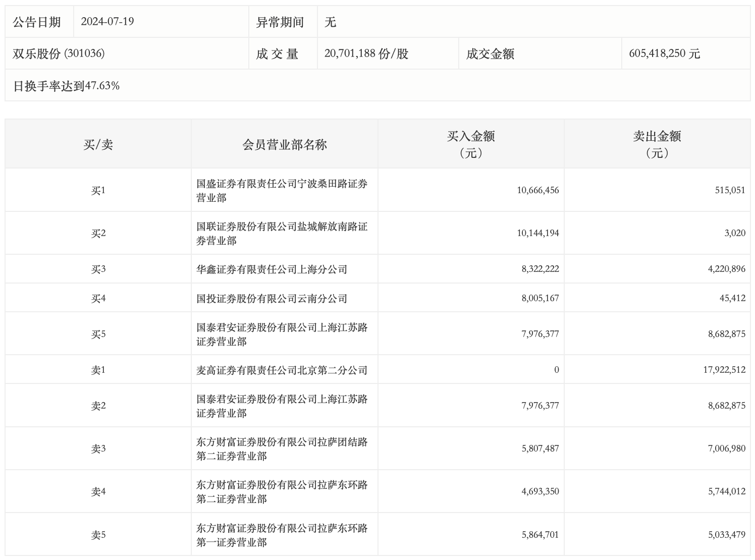This screenshot has height=560, width=755.
Task: Click 国投证券股份有限公司云南分公司
Action: pos(272,299)
